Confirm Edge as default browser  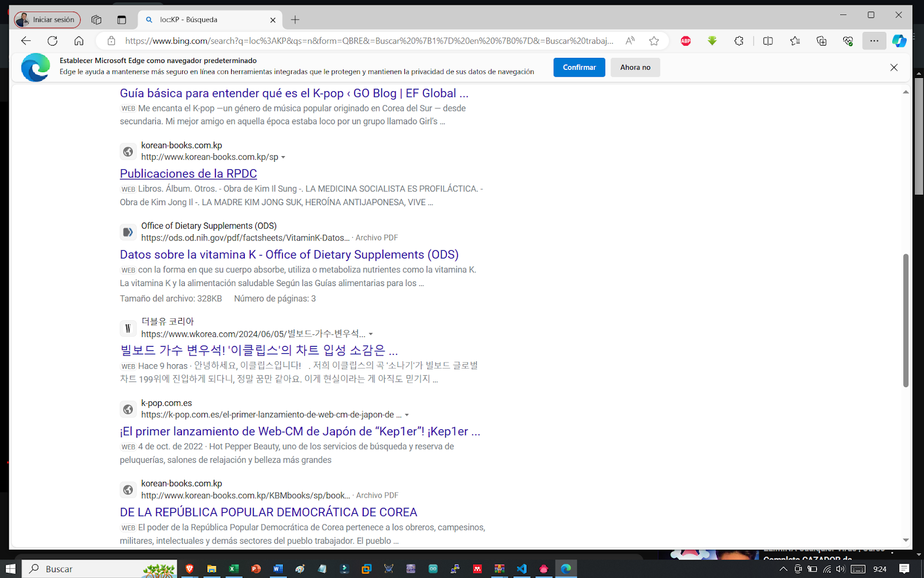[579, 67]
